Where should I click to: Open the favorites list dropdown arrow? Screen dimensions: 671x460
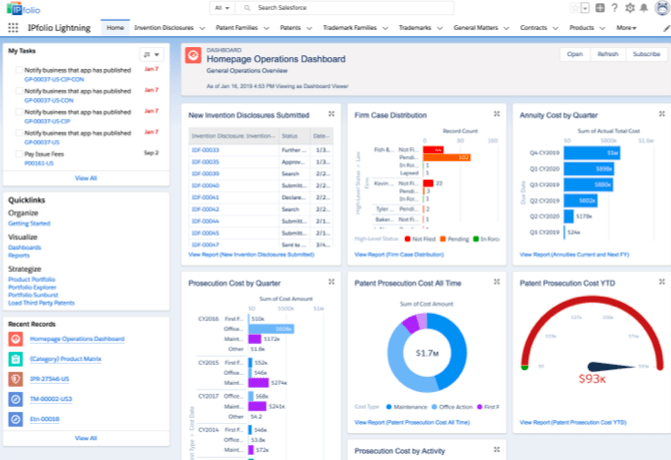(585, 8)
